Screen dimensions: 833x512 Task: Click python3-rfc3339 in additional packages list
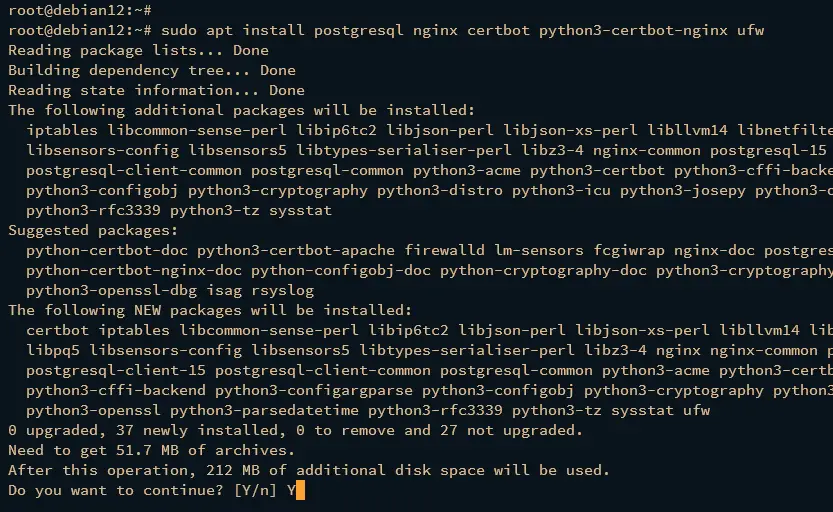tap(93, 210)
